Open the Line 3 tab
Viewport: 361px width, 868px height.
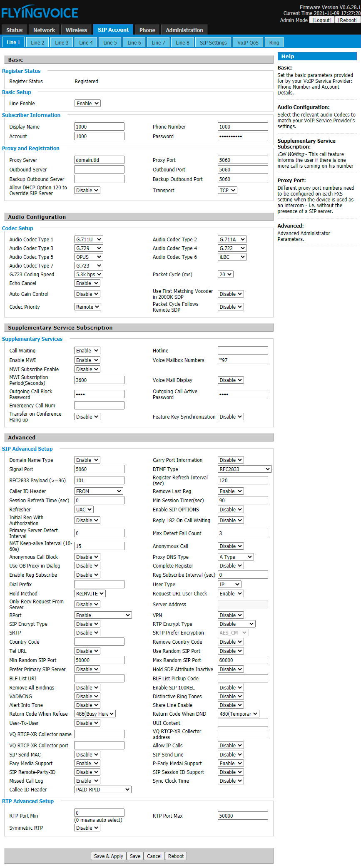(62, 42)
